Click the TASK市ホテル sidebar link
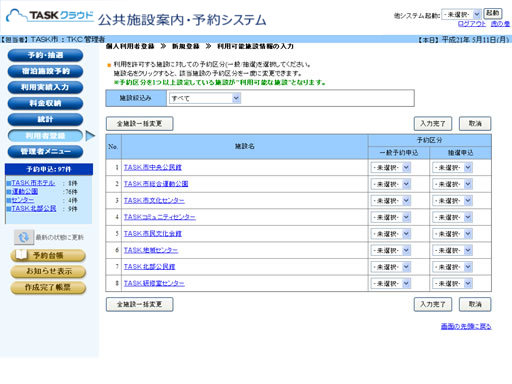 (x=33, y=183)
